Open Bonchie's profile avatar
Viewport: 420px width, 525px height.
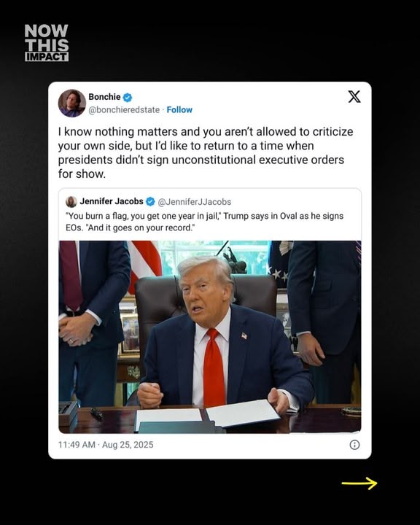tap(71, 103)
